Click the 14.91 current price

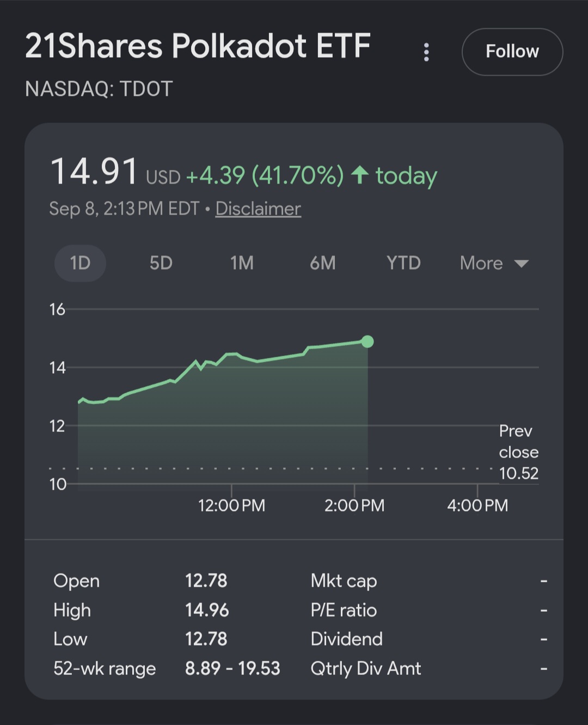94,172
